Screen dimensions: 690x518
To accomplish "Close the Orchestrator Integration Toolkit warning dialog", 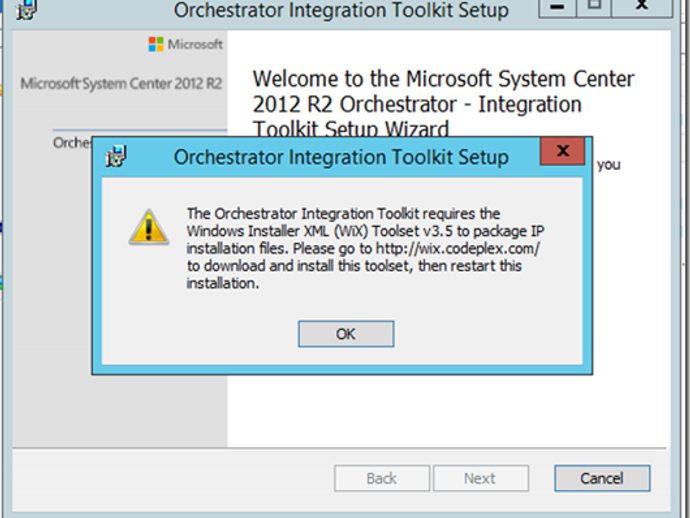I will [x=563, y=151].
